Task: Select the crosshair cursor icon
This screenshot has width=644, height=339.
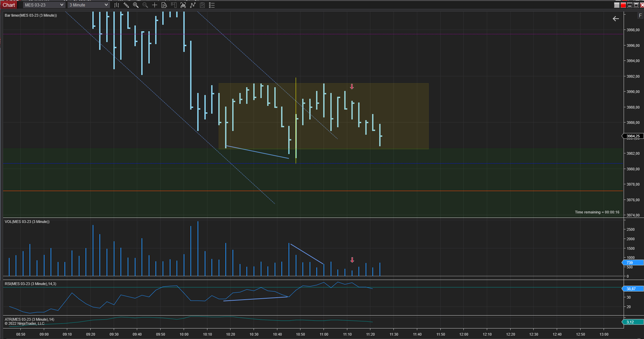Action: pos(155,5)
